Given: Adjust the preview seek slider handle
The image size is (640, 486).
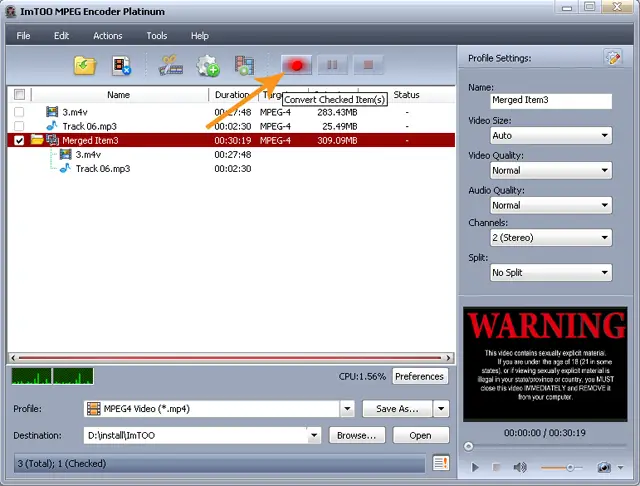Looking at the screenshot, I should pos(469,446).
